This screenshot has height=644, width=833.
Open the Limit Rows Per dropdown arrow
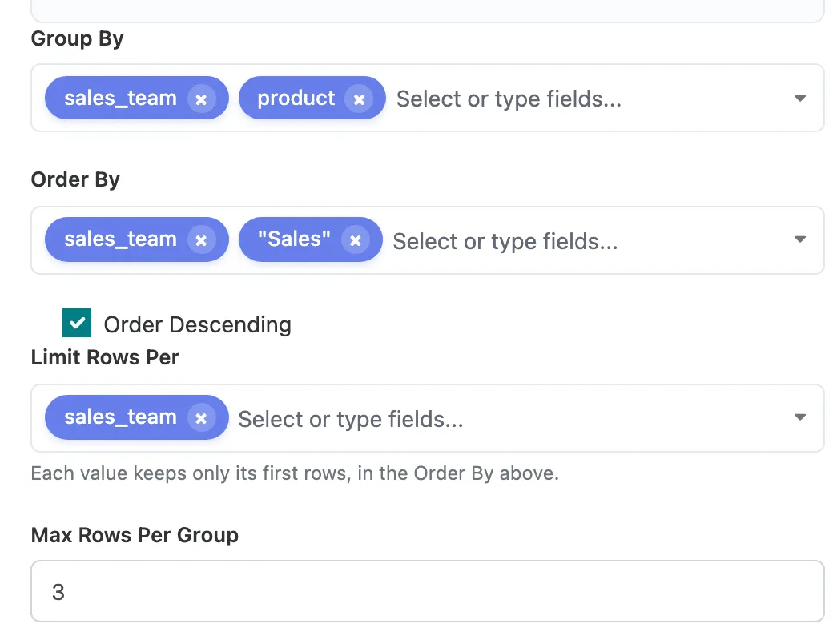click(x=799, y=417)
